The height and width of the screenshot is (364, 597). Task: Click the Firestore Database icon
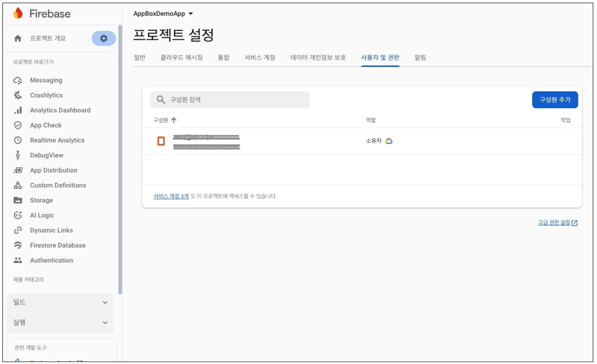tap(18, 245)
